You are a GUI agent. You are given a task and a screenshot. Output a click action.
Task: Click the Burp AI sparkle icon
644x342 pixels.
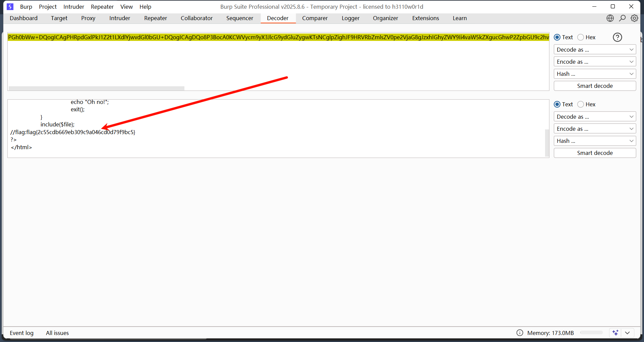(615, 333)
